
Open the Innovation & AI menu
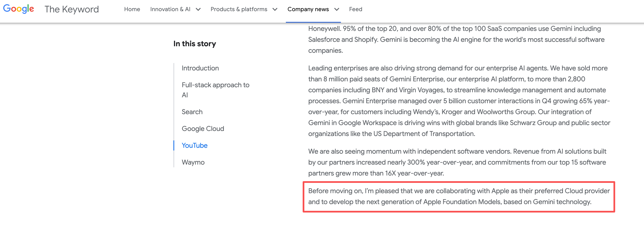(170, 9)
